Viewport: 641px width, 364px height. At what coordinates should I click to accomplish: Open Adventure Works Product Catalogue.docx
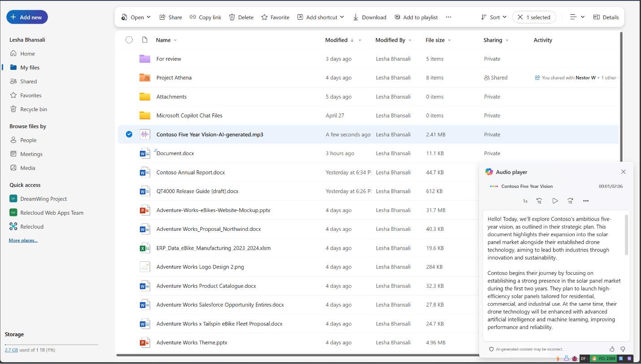[x=206, y=286]
